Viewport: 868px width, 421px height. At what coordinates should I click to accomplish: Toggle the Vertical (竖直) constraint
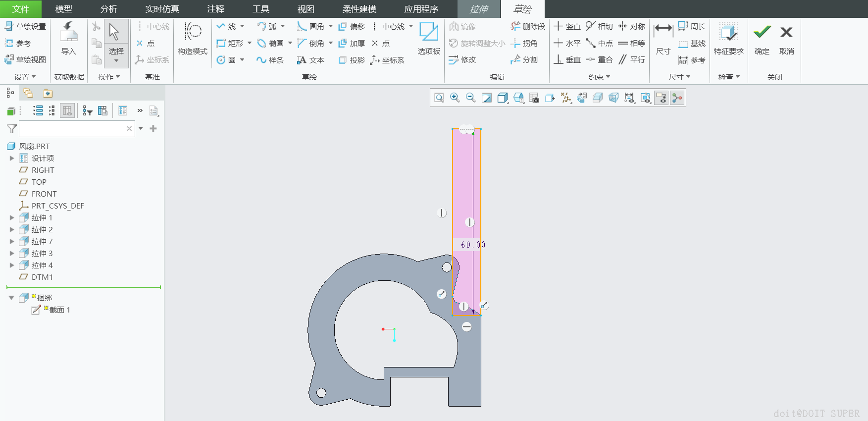pyautogui.click(x=567, y=26)
